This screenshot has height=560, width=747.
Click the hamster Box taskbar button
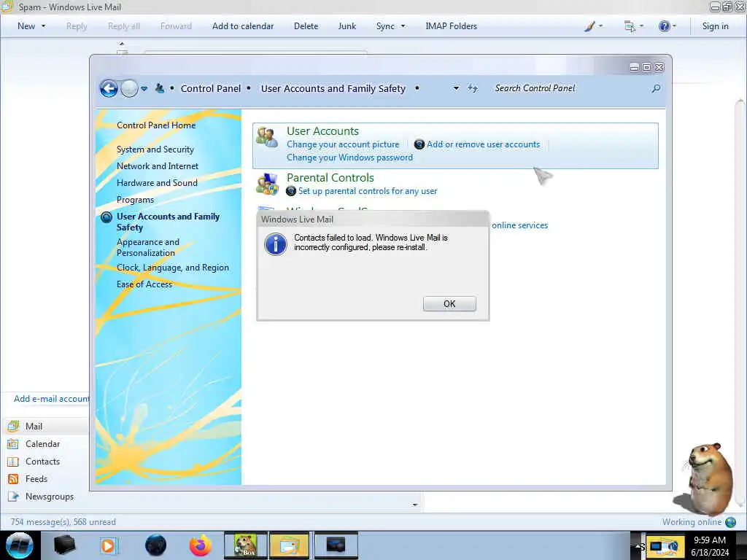[245, 545]
